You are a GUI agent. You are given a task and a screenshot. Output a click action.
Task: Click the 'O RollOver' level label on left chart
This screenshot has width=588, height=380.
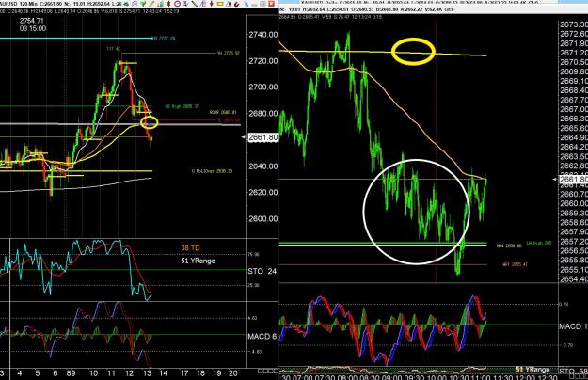click(x=212, y=171)
